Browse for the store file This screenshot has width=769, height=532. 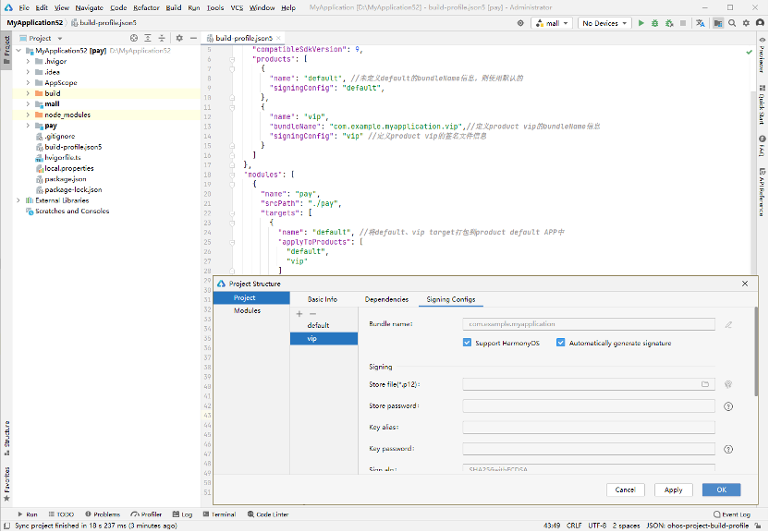[x=705, y=384]
